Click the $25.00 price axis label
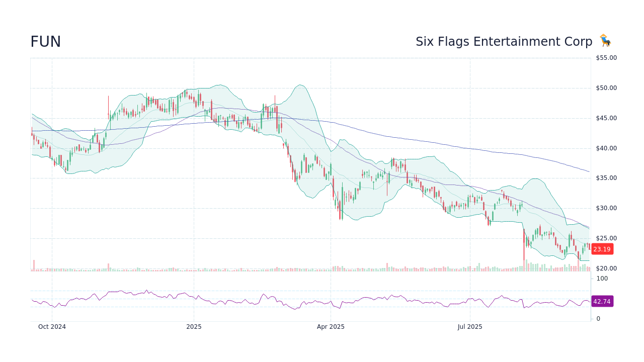The width and height of the screenshot is (644, 362). tap(606, 238)
